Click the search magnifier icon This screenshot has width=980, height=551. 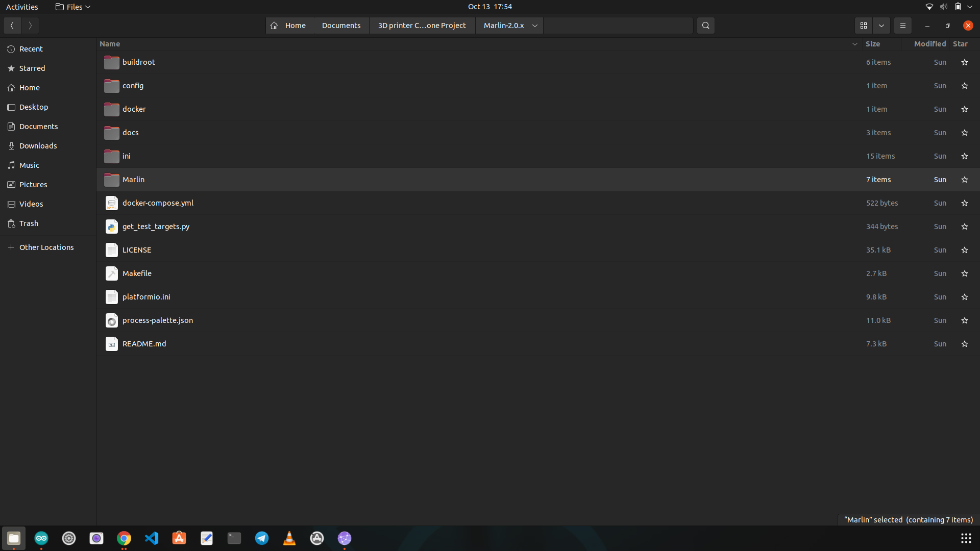705,26
